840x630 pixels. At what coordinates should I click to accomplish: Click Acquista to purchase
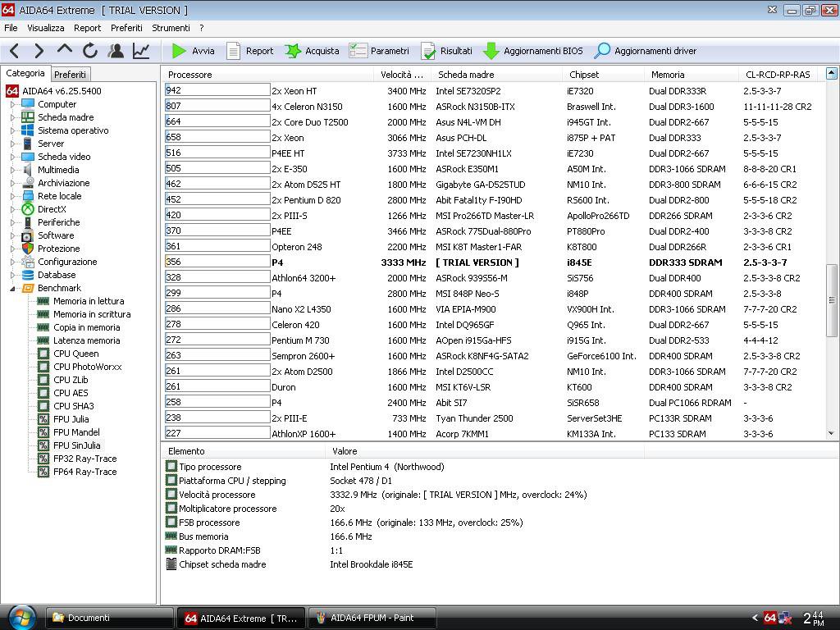[x=312, y=51]
